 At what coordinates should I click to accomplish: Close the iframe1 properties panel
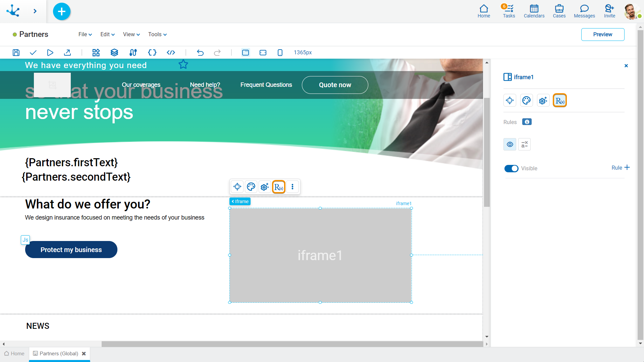[626, 66]
